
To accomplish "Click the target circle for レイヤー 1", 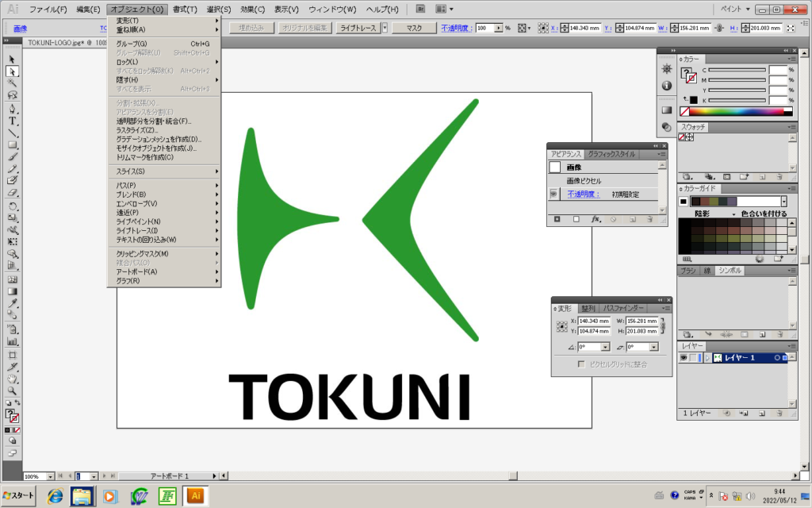I will tap(777, 358).
